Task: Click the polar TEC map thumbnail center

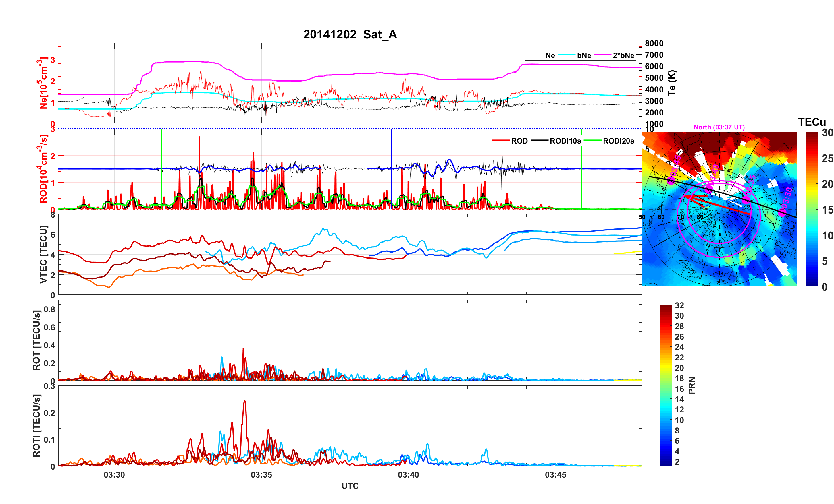Action: [x=719, y=209]
